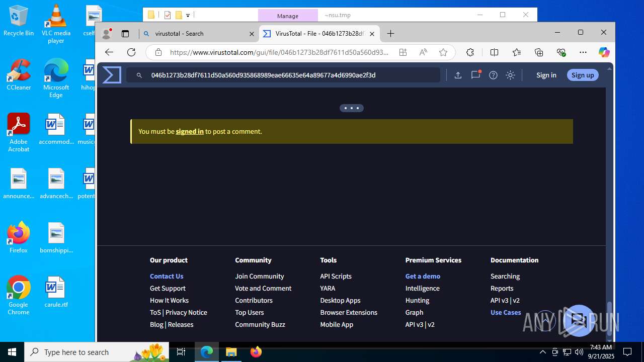Open the Action Center notifications icon
Viewport: 644px width, 362px height.
(627, 352)
